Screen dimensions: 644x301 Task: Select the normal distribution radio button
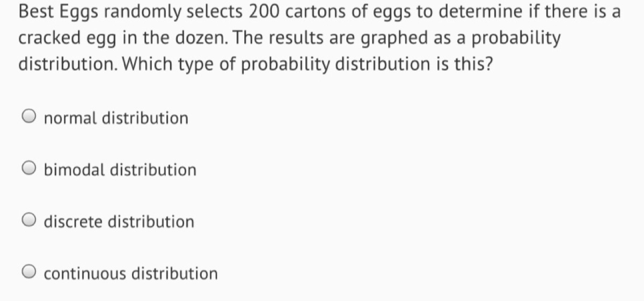click(30, 118)
